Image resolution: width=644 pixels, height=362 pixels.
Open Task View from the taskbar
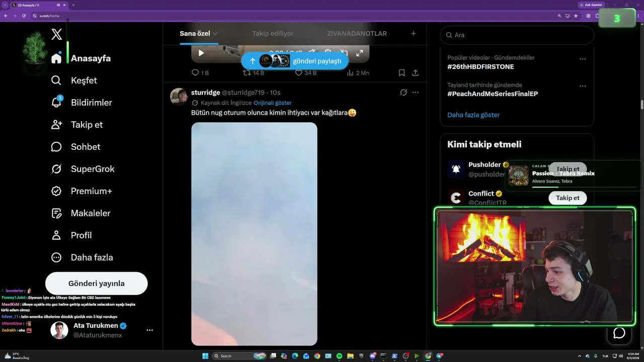(x=273, y=356)
